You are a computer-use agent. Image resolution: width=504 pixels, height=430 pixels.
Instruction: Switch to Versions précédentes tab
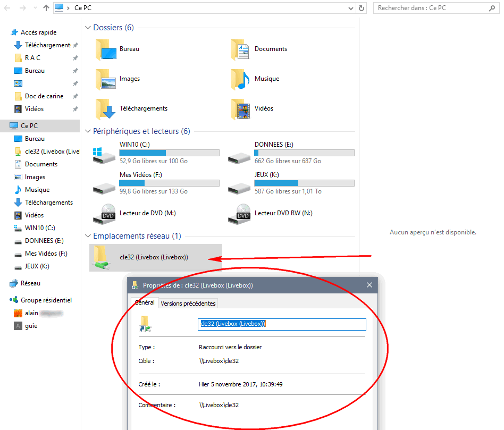tap(188, 303)
